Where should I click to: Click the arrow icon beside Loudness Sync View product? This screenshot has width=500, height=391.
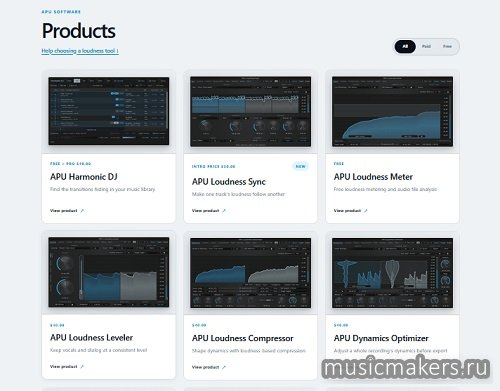point(224,211)
